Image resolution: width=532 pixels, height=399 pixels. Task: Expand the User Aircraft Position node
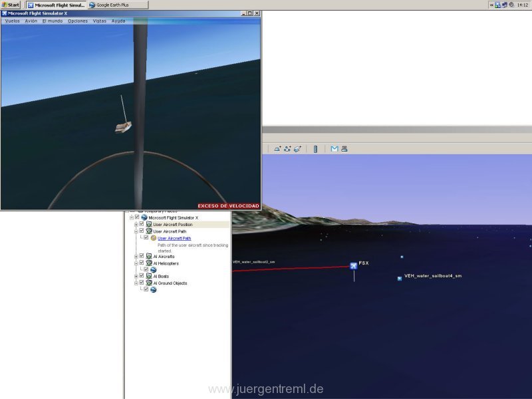pyautogui.click(x=136, y=224)
